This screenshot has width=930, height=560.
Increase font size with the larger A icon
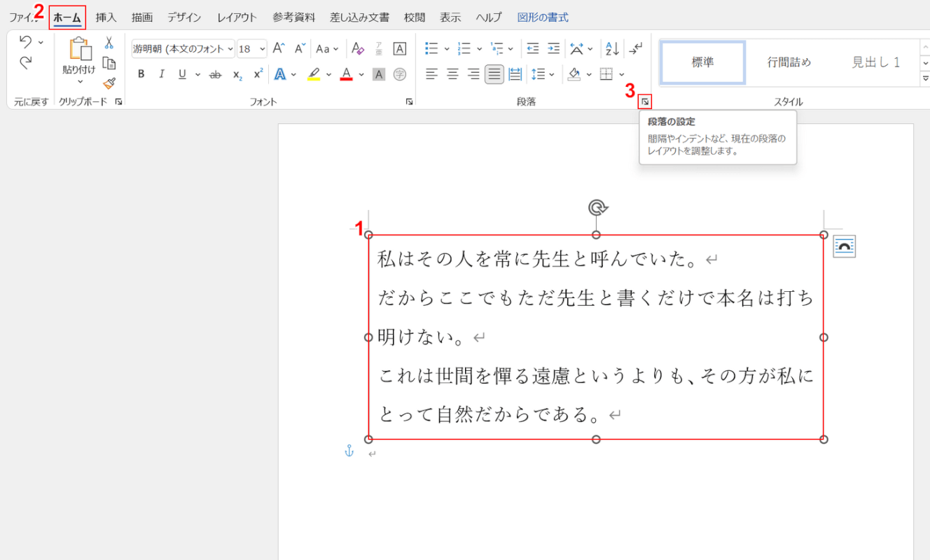point(279,48)
